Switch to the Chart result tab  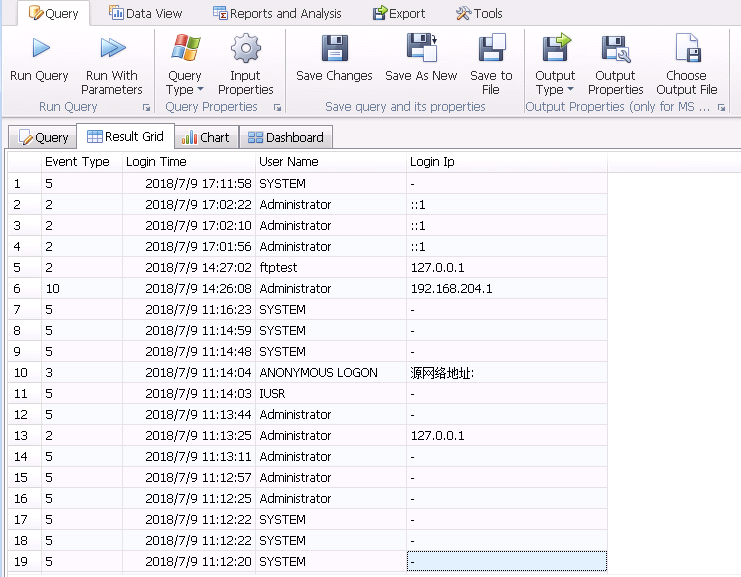[205, 137]
